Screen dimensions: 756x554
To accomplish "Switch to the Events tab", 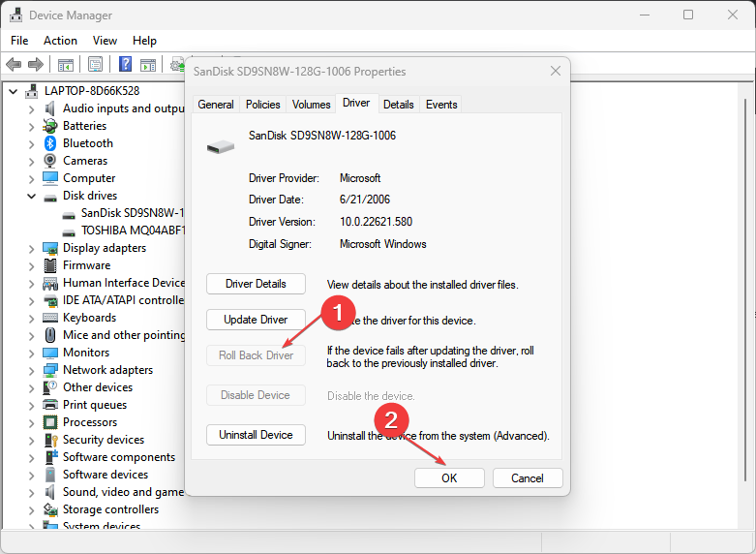I will point(441,105).
